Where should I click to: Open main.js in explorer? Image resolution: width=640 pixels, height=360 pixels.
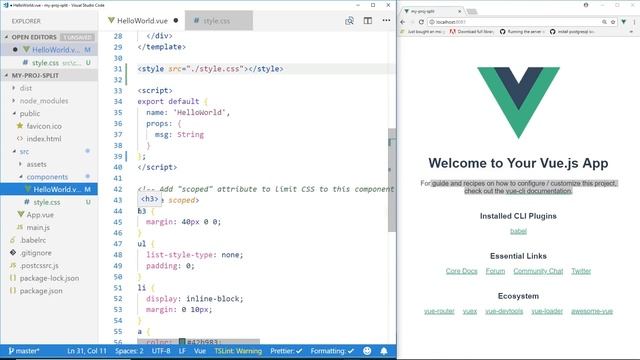38,227
